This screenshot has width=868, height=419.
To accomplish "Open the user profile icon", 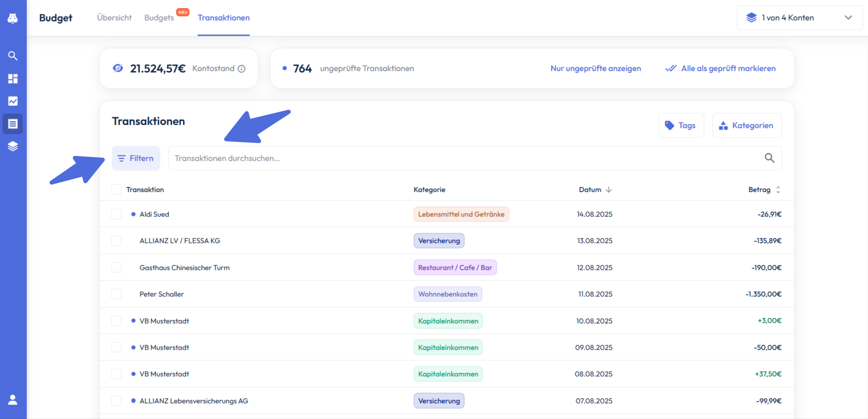I will [13, 400].
